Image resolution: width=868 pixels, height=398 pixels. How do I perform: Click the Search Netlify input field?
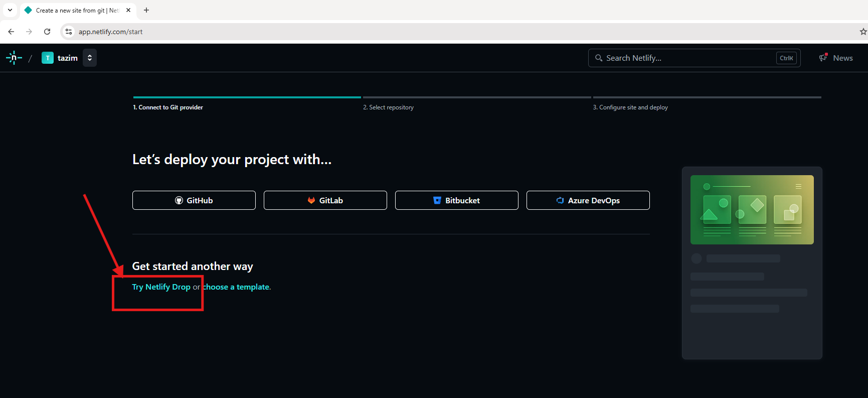[x=687, y=58]
